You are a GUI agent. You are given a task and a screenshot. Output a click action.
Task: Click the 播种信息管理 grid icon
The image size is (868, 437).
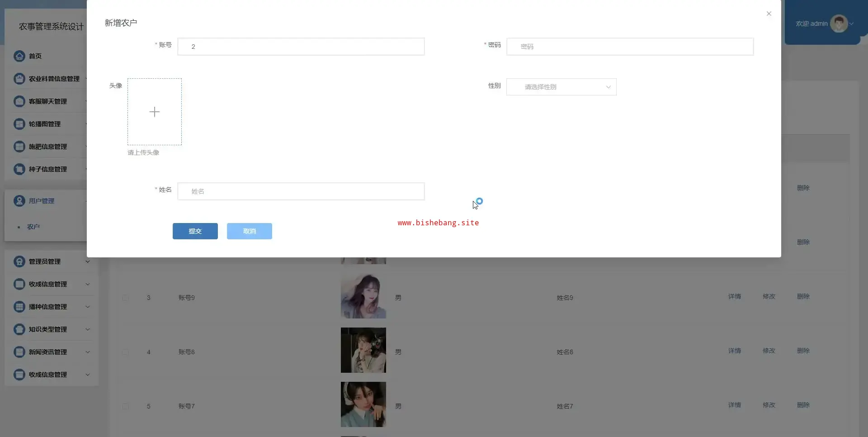pos(19,307)
